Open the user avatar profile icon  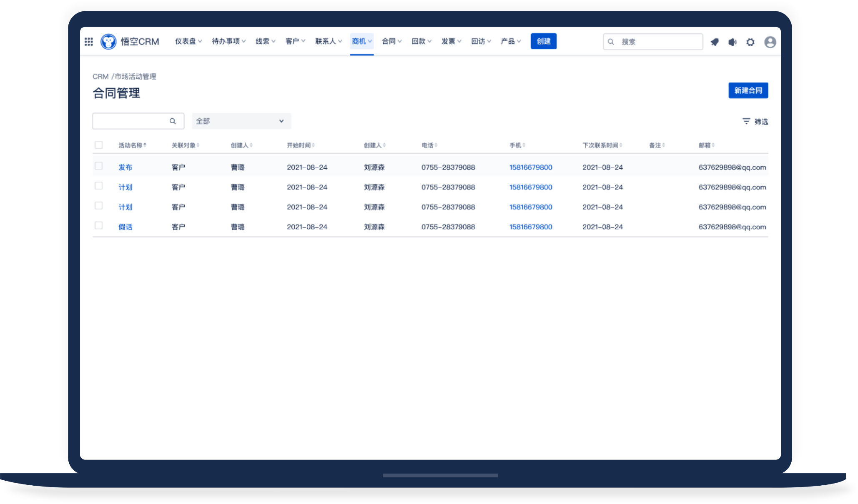pos(770,42)
